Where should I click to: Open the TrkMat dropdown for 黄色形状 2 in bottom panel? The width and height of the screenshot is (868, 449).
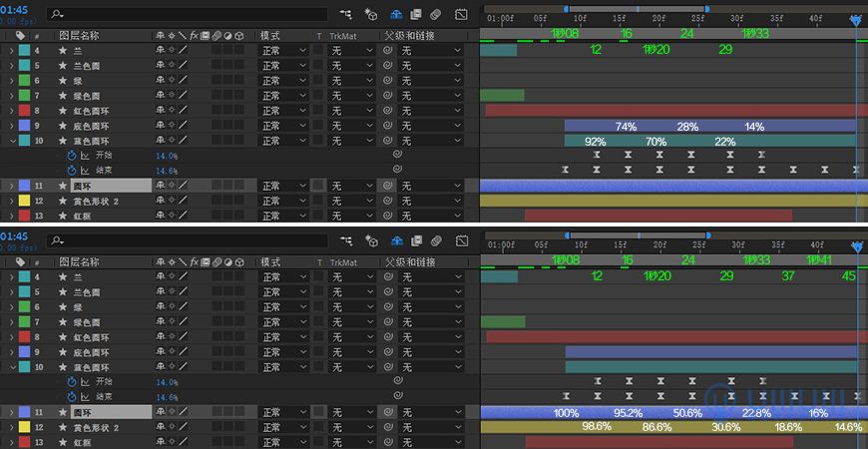[352, 427]
